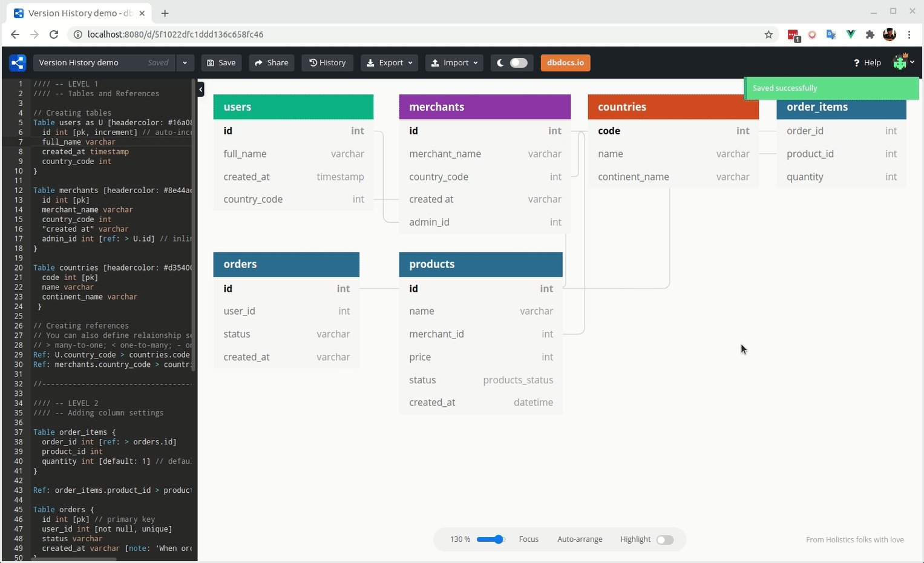Open the Import dropdown
Image resolution: width=924 pixels, height=563 pixels.
click(454, 62)
